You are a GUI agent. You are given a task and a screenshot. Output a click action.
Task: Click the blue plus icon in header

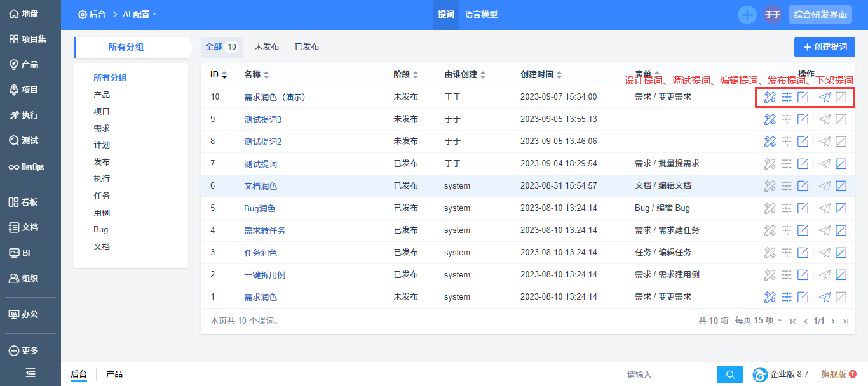[x=747, y=15]
